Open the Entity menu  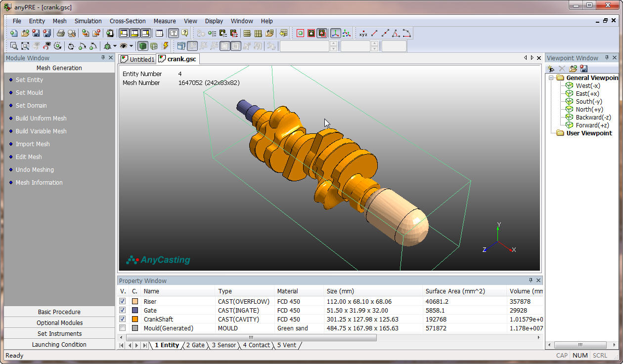(37, 21)
